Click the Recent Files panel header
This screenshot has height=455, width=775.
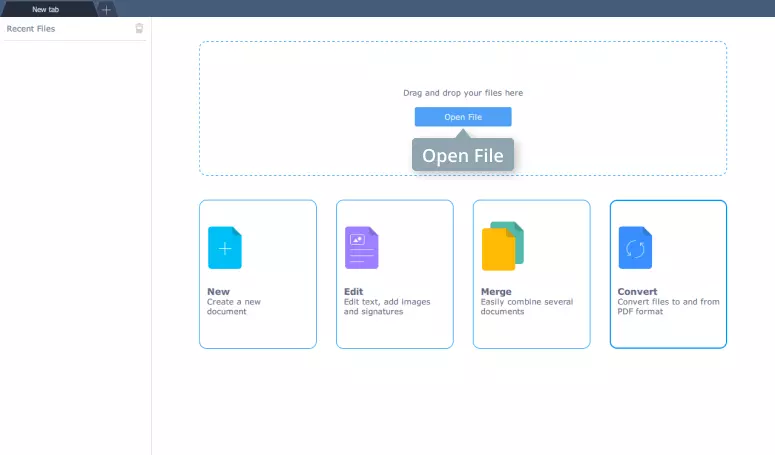(x=31, y=29)
